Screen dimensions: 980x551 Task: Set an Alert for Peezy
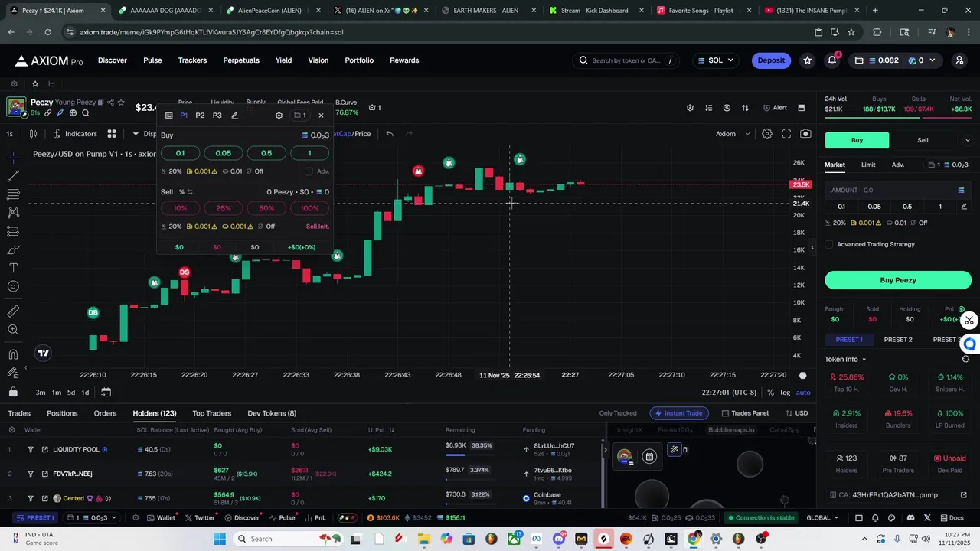(x=775, y=108)
